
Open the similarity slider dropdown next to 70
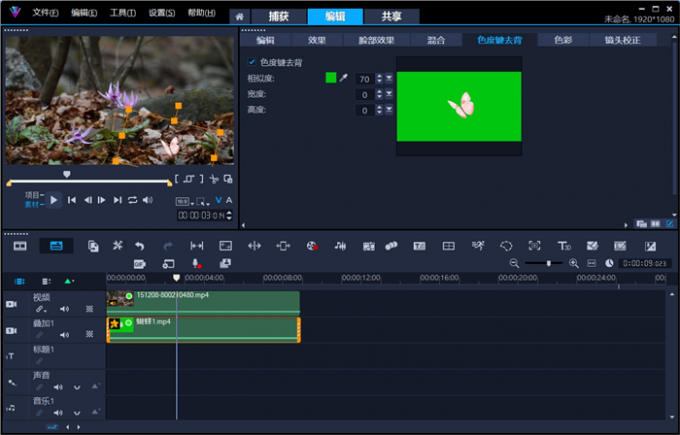(389, 78)
